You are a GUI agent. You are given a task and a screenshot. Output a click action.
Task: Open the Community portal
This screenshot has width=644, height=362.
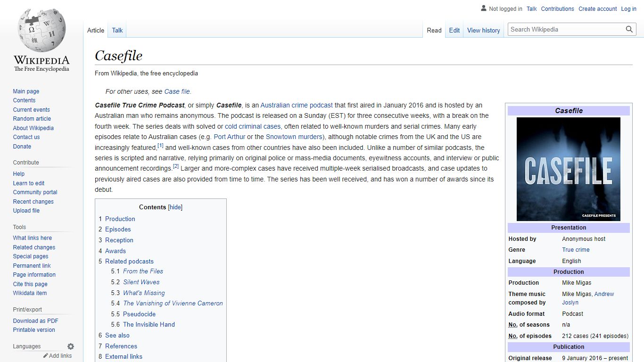[35, 192]
